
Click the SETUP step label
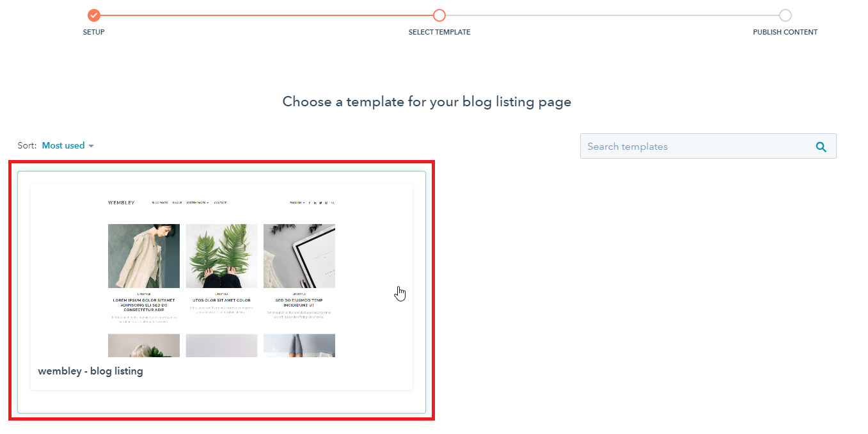click(x=94, y=32)
